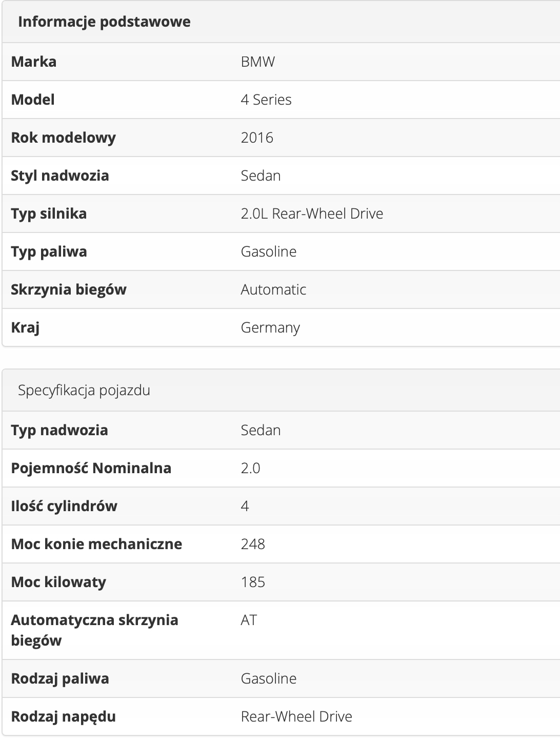Select the 248 horsepower value
The width and height of the screenshot is (560, 738).
[253, 545]
